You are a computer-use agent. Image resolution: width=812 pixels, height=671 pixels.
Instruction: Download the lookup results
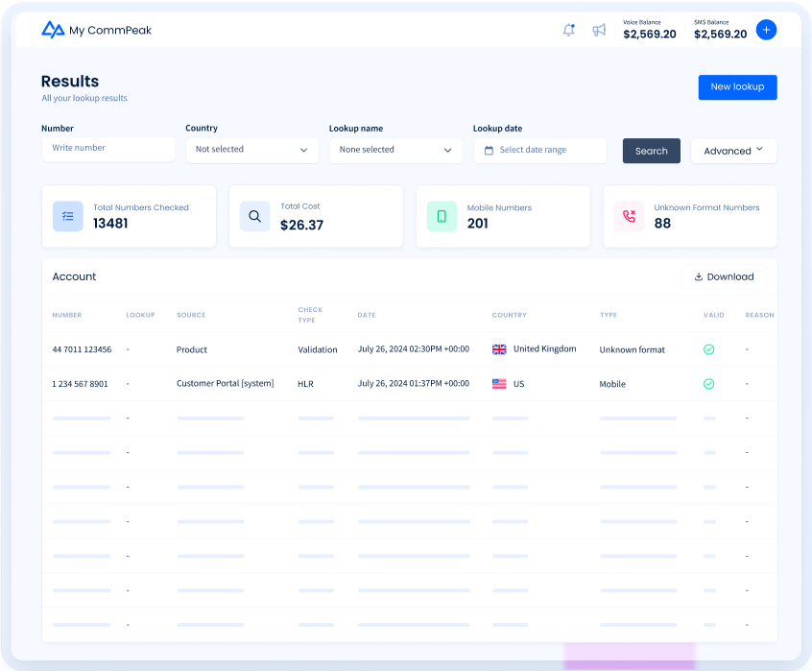point(724,276)
